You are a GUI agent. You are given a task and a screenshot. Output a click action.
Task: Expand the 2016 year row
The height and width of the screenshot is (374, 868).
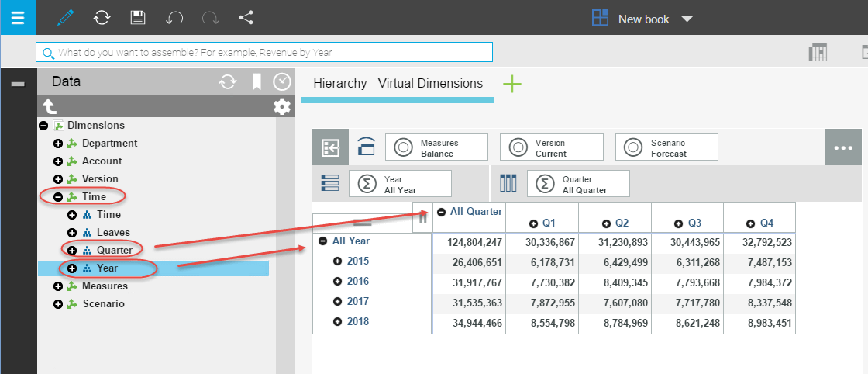337,282
